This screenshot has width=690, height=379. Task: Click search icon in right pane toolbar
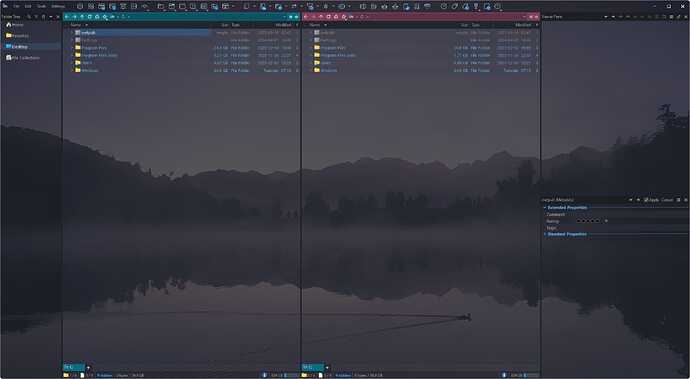point(344,17)
